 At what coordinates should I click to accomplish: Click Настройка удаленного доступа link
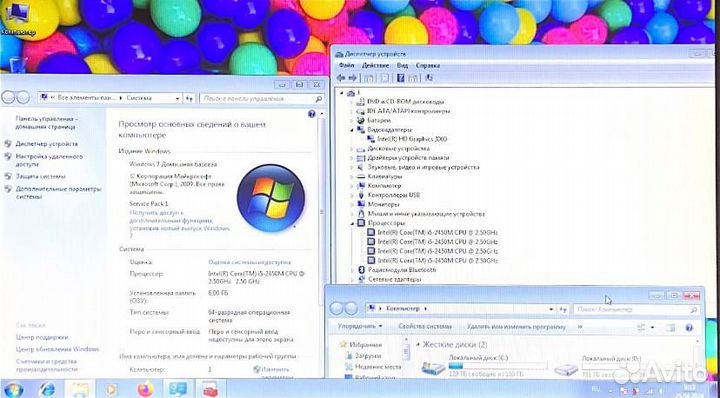[49, 160]
